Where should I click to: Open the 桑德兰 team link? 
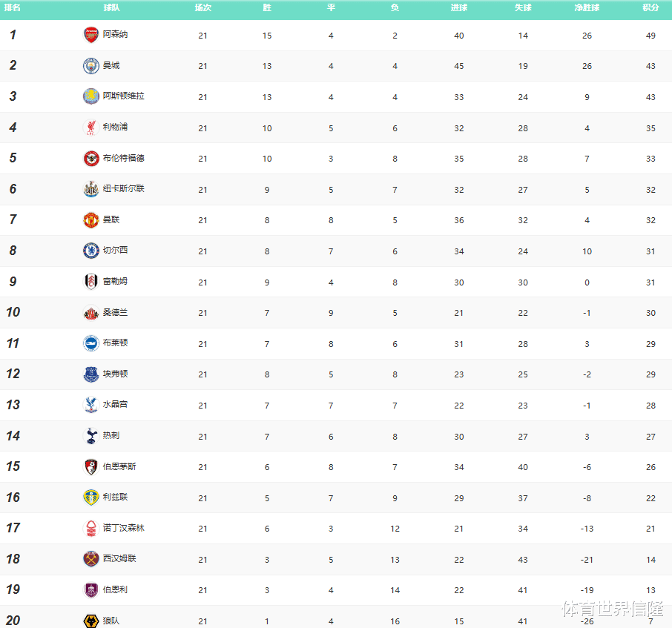tap(115, 313)
